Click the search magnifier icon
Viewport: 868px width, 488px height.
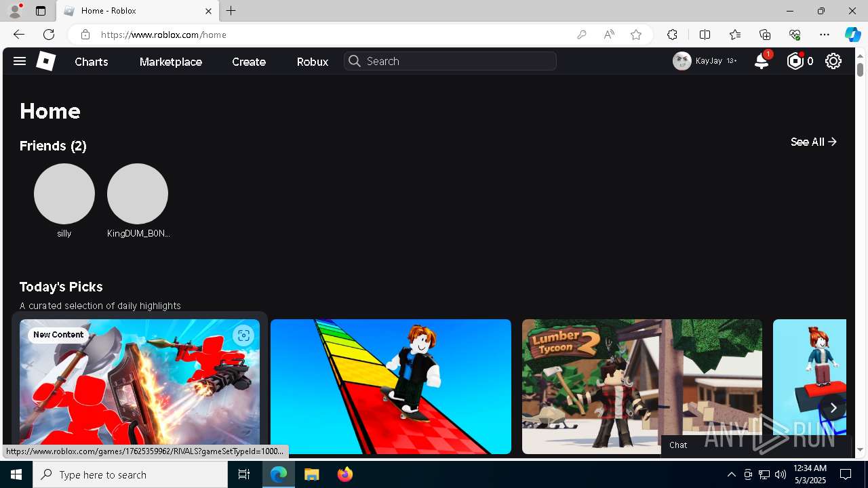click(x=354, y=61)
